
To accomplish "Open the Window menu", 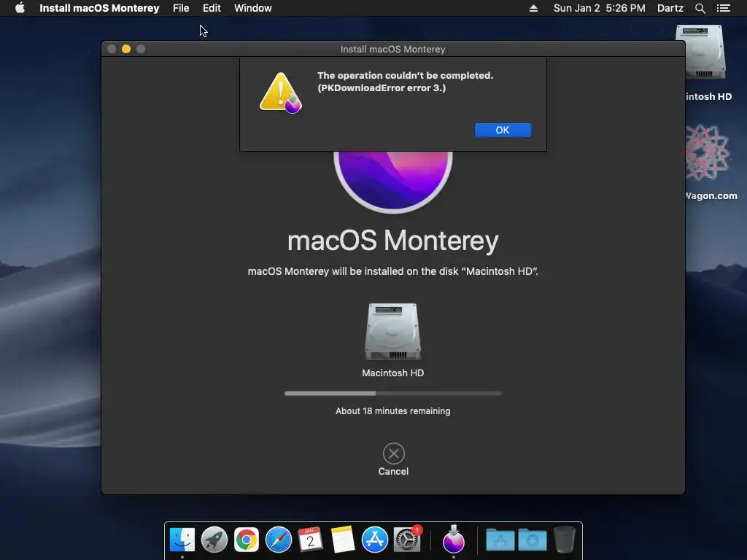I will tap(253, 8).
